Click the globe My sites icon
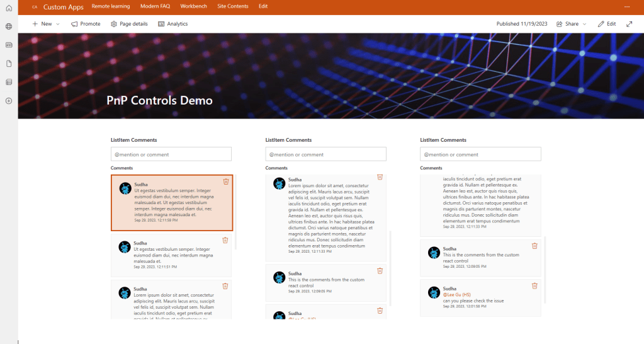 tap(9, 26)
